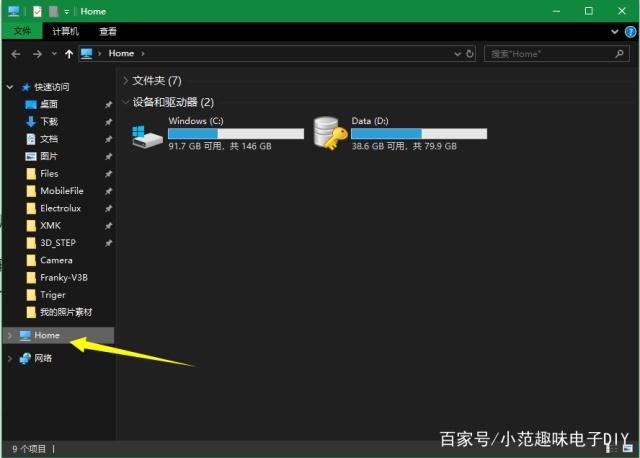Viewport: 640px width, 458px height.
Task: Select the Windows (C:) drive icon
Action: (147, 137)
